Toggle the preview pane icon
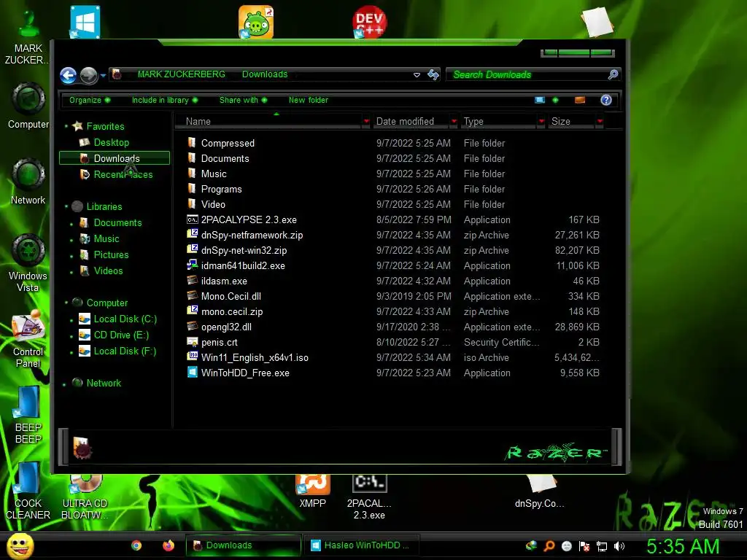 pos(580,100)
